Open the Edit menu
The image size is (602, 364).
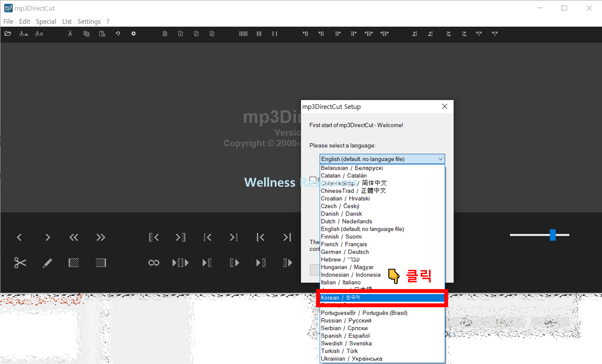tap(24, 21)
